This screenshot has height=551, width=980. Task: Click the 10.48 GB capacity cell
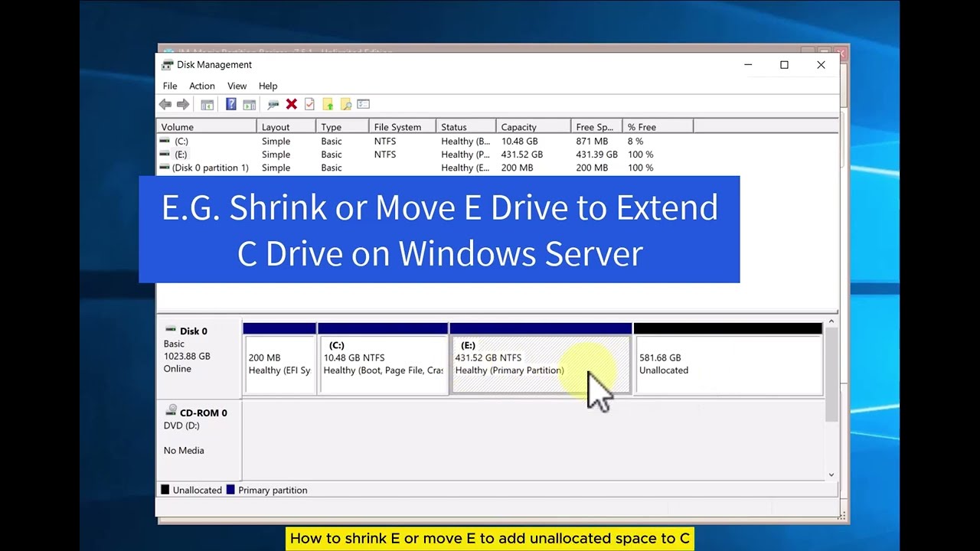coord(520,141)
